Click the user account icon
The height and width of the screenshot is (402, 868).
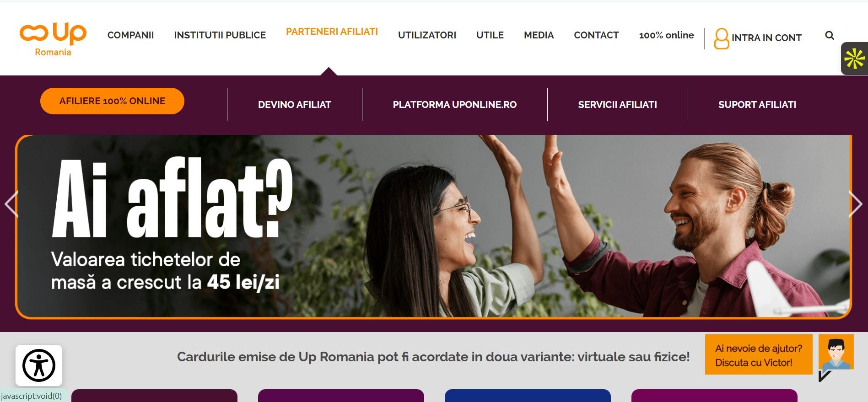pyautogui.click(x=722, y=38)
